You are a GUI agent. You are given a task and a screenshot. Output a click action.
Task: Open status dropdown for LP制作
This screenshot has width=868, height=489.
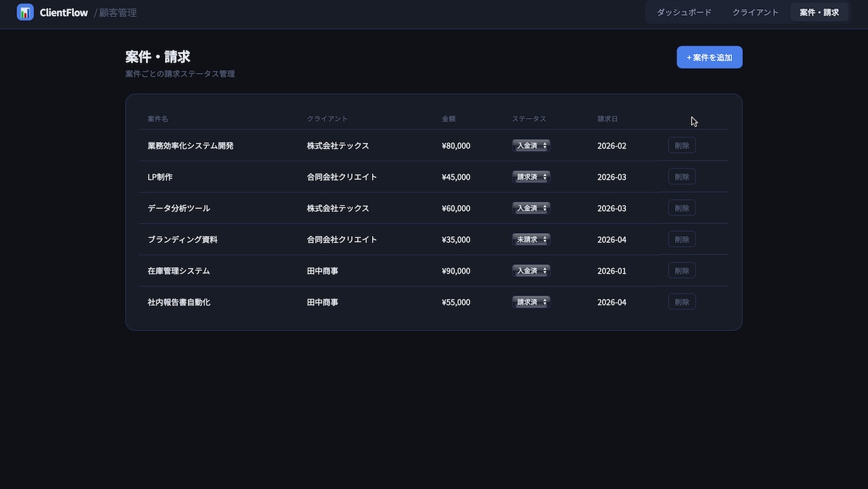point(531,177)
